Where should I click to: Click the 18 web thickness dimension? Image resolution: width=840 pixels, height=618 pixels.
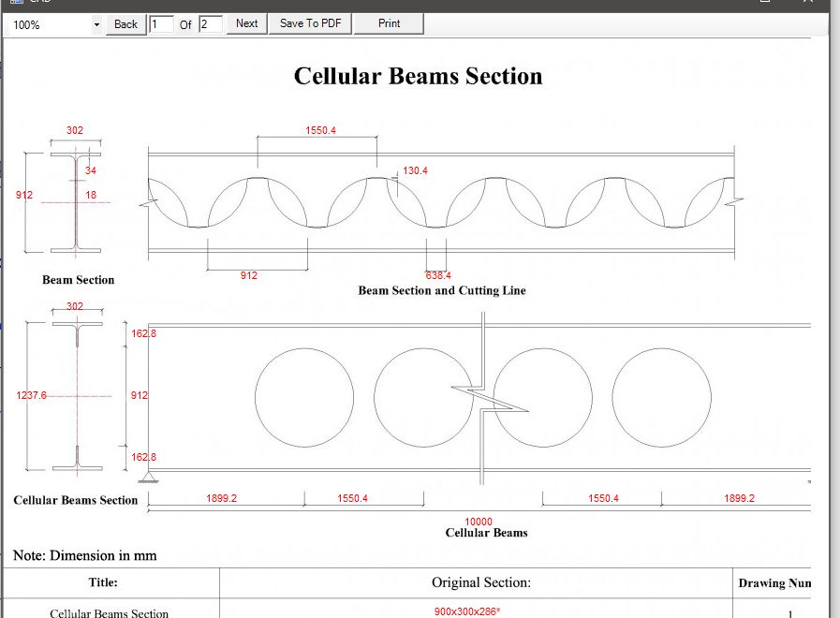pos(91,195)
